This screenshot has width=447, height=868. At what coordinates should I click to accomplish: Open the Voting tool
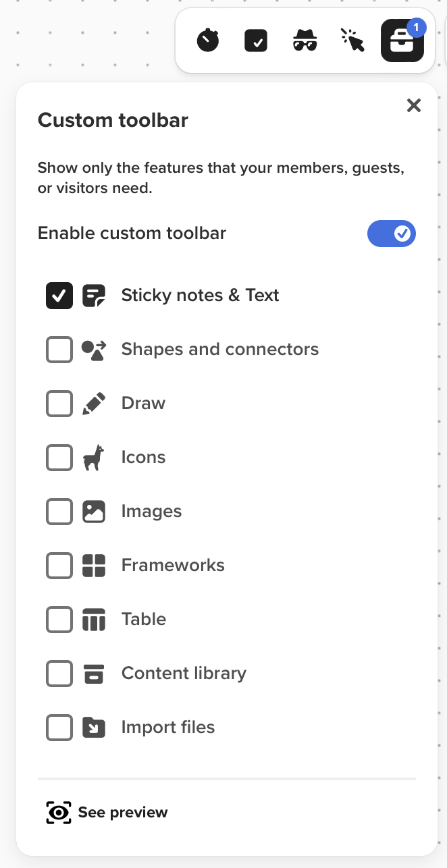[x=257, y=40]
